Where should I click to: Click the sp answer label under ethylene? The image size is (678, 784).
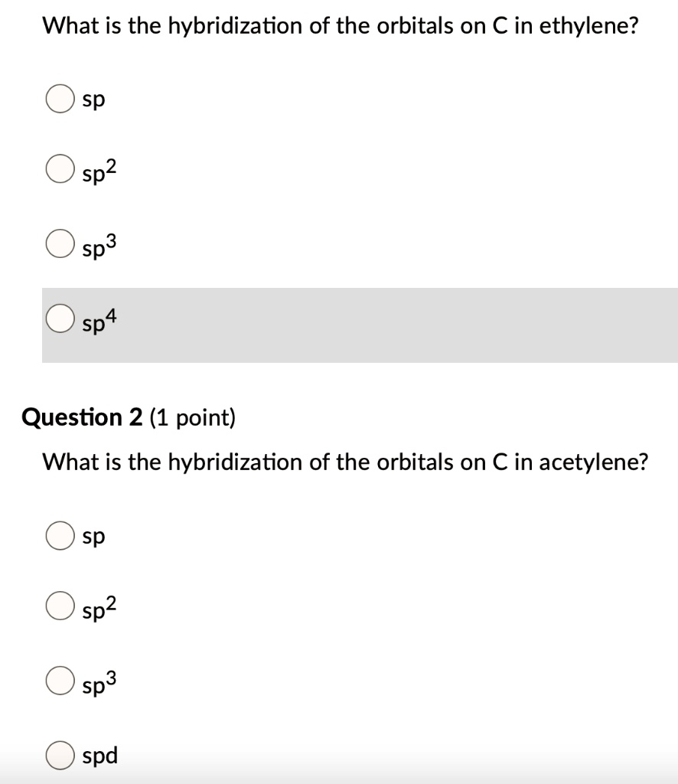(x=93, y=100)
